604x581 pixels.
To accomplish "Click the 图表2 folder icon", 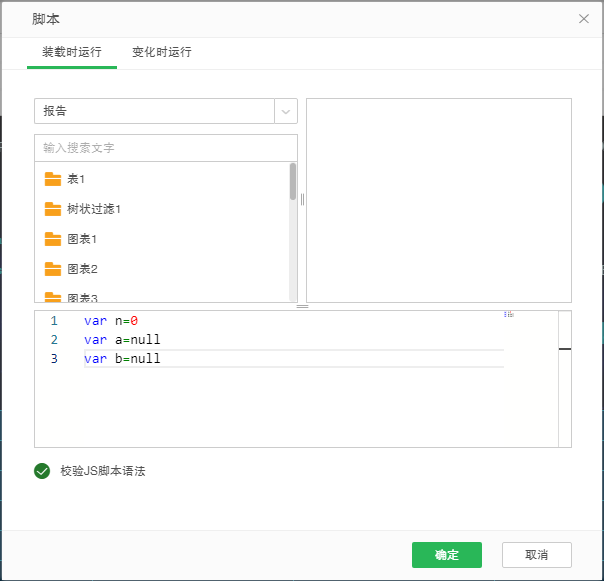I will pos(53,269).
